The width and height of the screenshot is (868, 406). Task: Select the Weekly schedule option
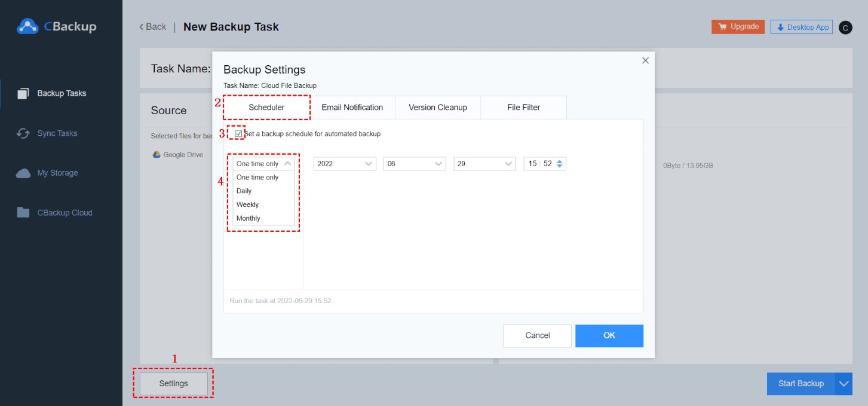[x=264, y=205]
